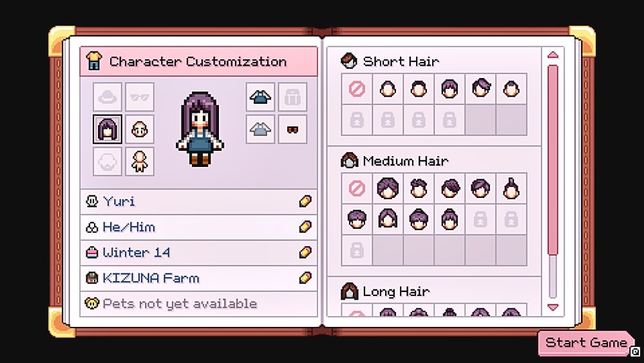Change the He/Him pronouns field
Viewport: 644px width, 363px height.
click(x=199, y=227)
